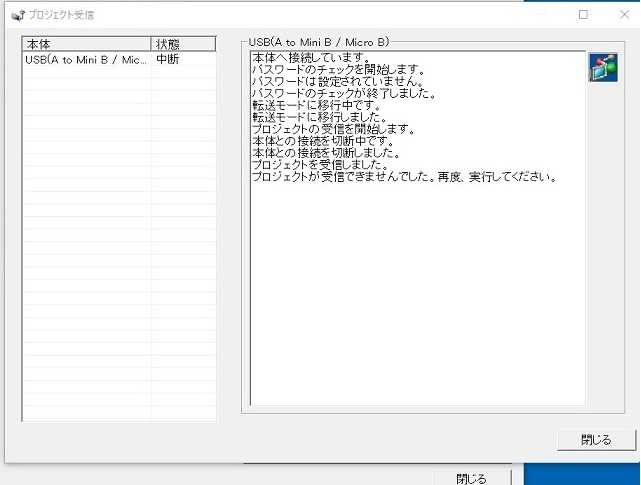Close the プロジェクト受信 dialog with 閉じる

coord(596,440)
